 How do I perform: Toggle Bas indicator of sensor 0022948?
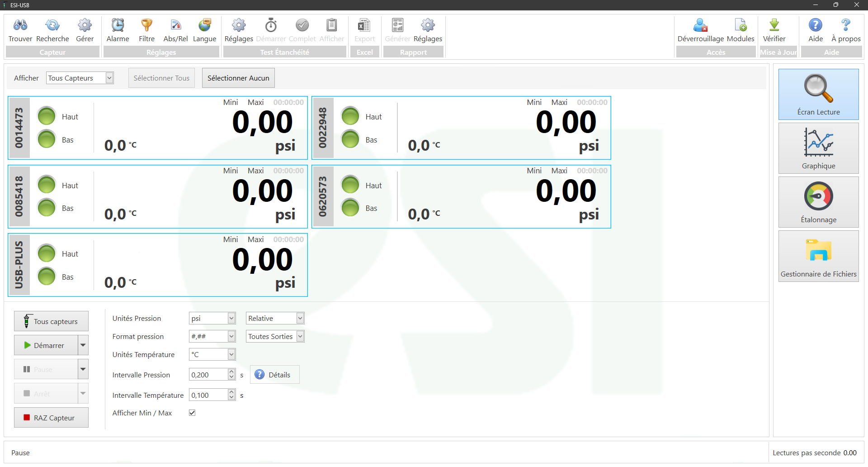(x=350, y=139)
